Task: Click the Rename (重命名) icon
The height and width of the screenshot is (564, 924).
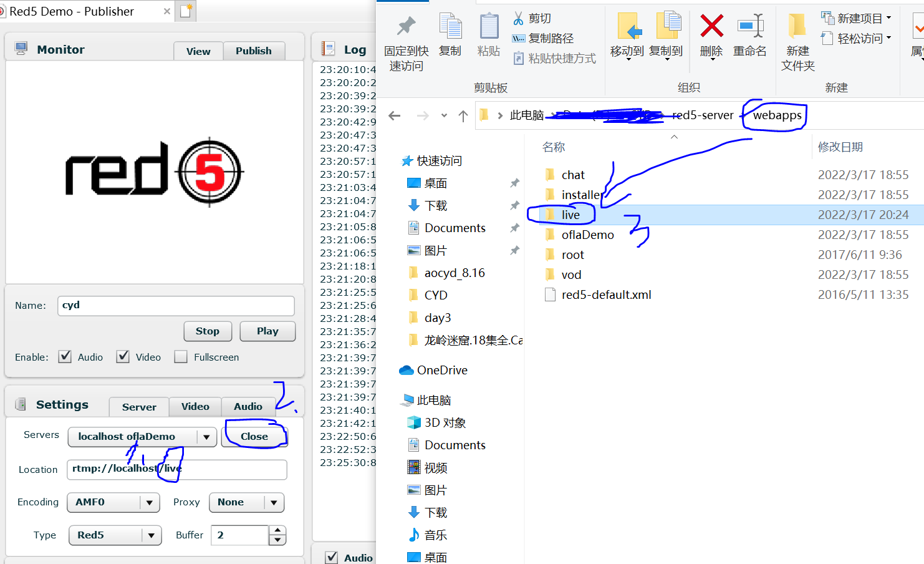Action: coord(750,26)
